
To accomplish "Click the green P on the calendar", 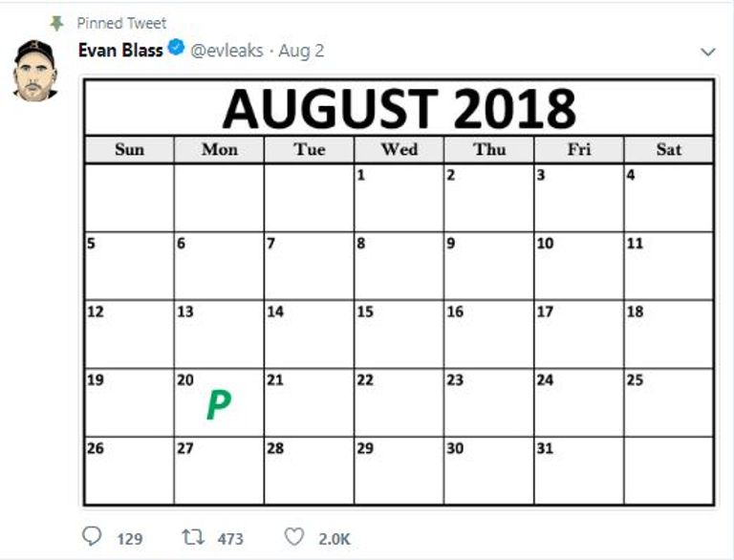I will click(x=219, y=404).
